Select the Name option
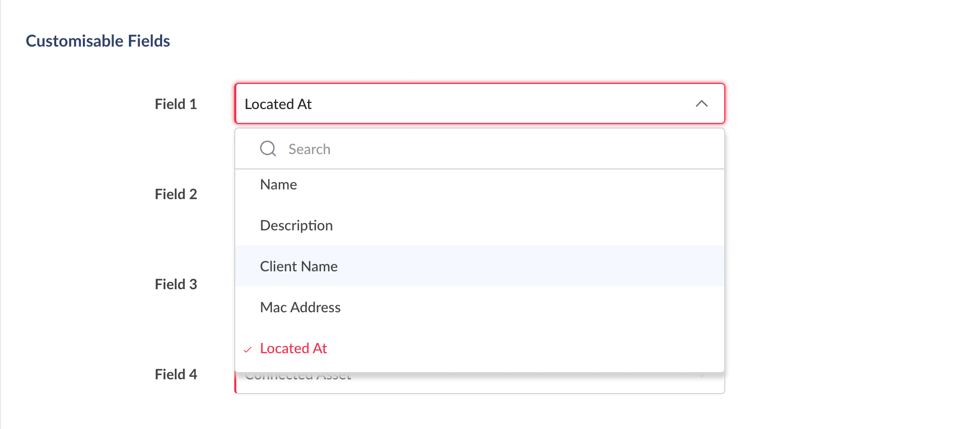The image size is (980, 429). point(278,185)
